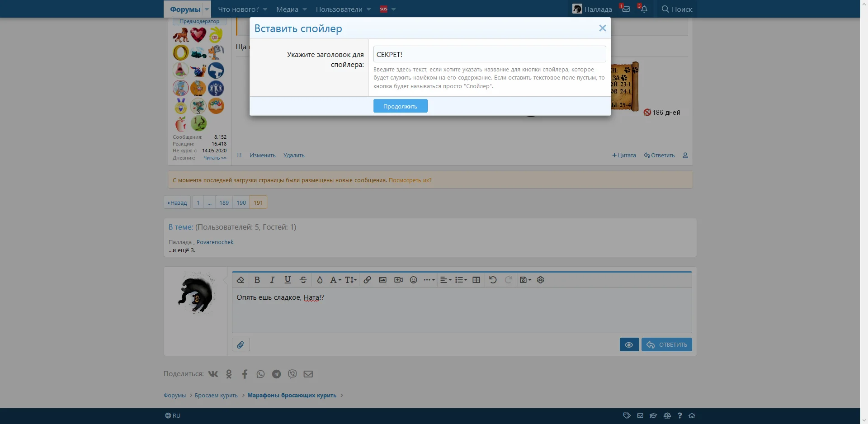868x424 pixels.
Task: Click the insert link icon
Action: [367, 280]
